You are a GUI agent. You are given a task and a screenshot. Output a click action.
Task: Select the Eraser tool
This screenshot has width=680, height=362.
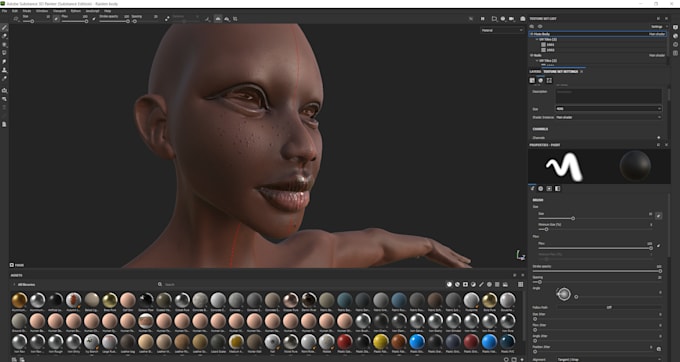click(x=5, y=36)
